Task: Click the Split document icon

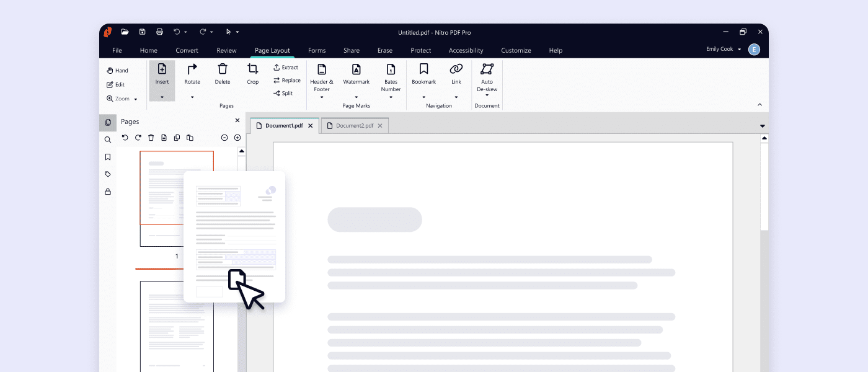Action: (x=285, y=93)
